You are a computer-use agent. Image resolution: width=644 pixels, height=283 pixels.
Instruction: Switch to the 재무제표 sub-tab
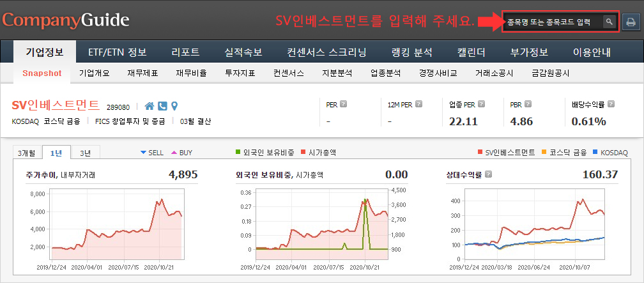(142, 73)
